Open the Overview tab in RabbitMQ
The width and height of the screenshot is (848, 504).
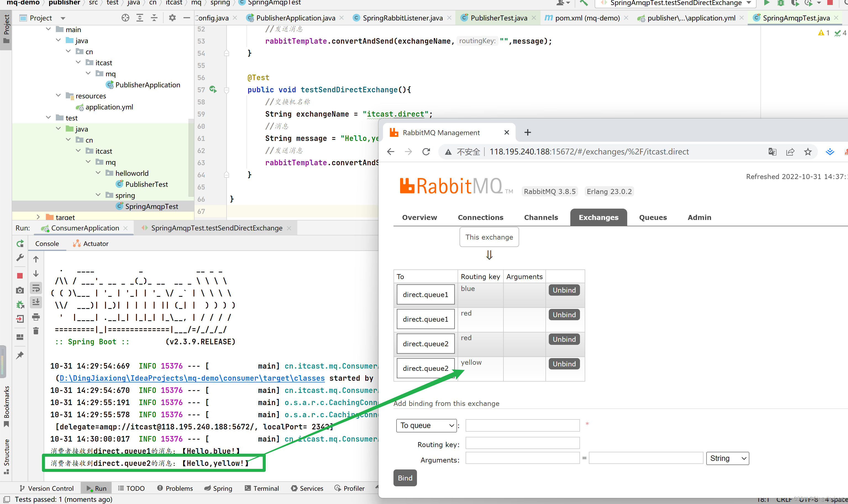point(419,217)
